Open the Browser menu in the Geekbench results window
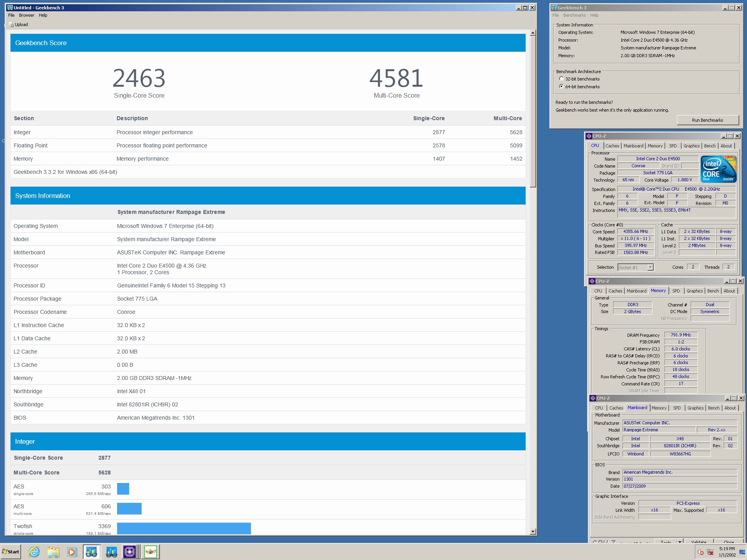This screenshot has width=747, height=560. (26, 15)
